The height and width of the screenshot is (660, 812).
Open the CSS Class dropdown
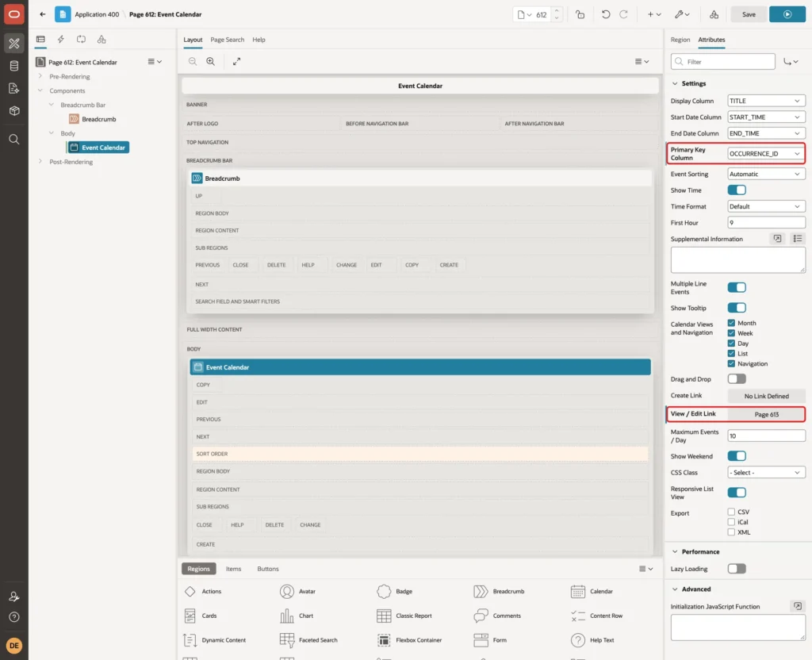(767, 473)
